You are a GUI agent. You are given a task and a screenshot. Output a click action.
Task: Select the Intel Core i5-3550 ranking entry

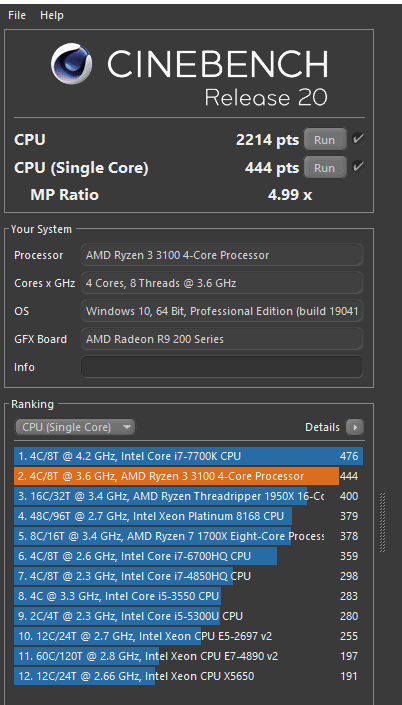click(188, 596)
